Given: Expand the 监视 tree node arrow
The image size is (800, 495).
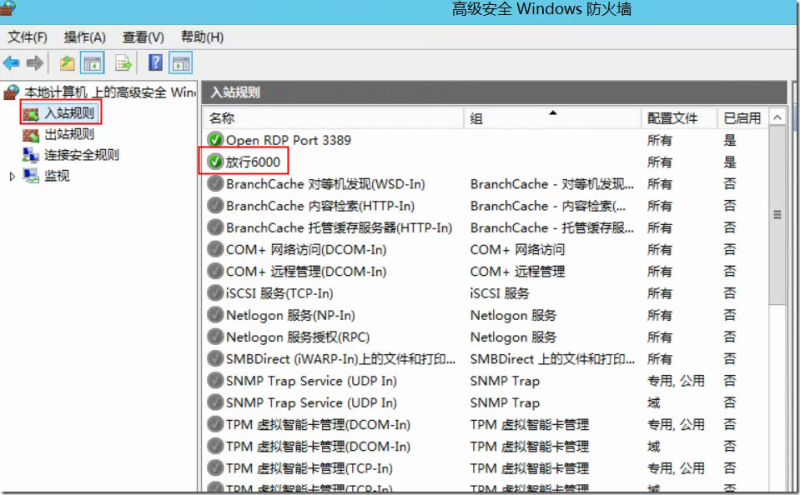Looking at the screenshot, I should click(12, 177).
